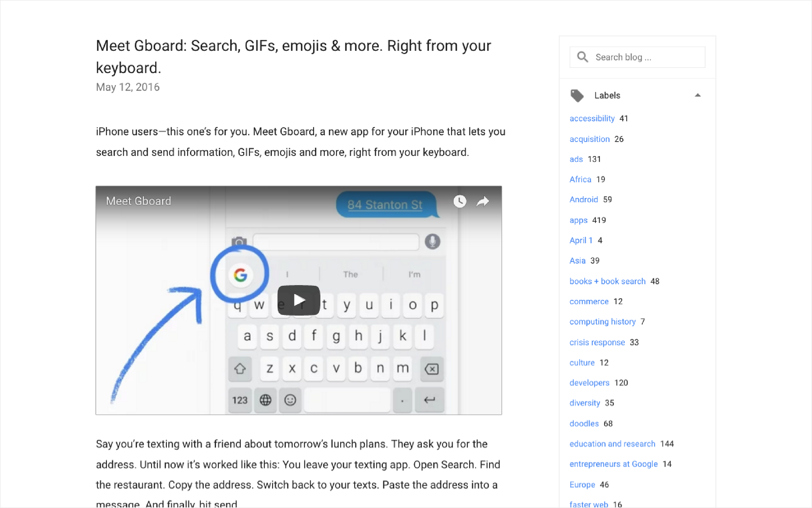Viewport: 812px width, 508px height.
Task: Open the accessibility label
Action: [x=592, y=119]
